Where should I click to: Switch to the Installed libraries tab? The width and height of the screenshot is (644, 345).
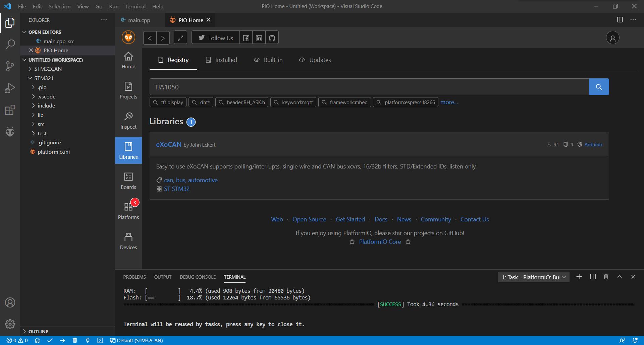[221, 60]
